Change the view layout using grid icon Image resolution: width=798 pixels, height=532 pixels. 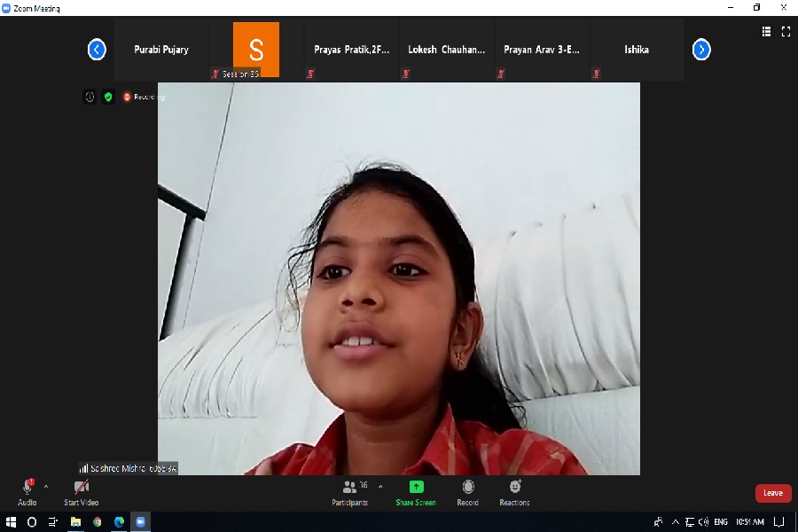(766, 31)
